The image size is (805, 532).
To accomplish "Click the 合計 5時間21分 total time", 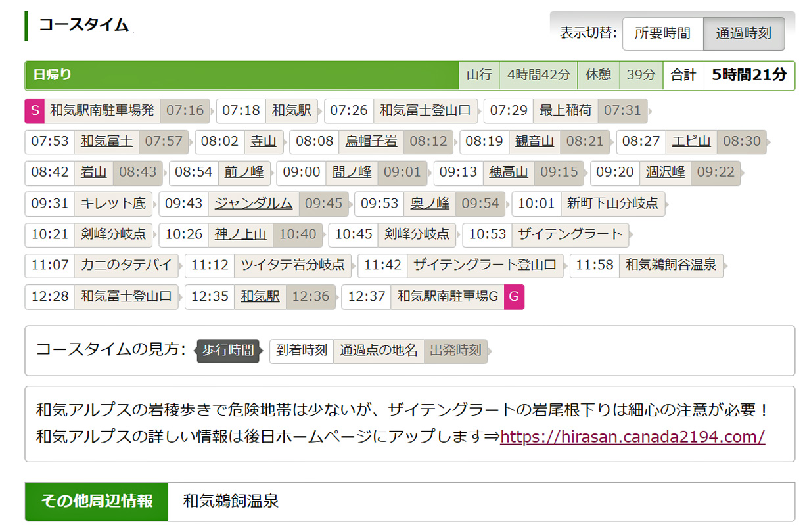I will coord(748,75).
